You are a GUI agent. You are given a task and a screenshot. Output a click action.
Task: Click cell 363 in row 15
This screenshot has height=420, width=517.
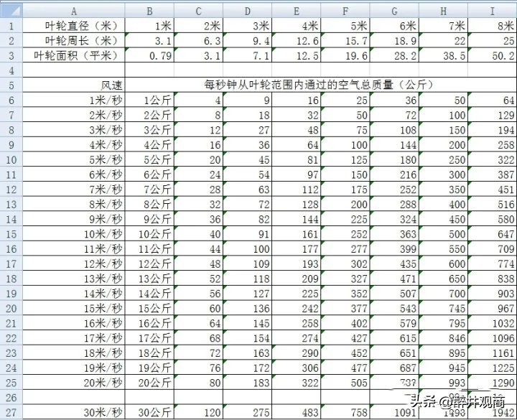[394, 234]
